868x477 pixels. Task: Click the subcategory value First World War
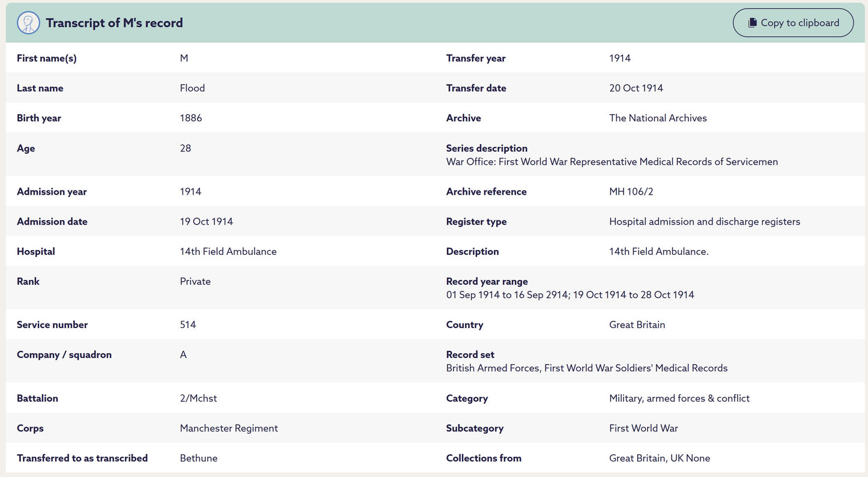click(x=643, y=428)
